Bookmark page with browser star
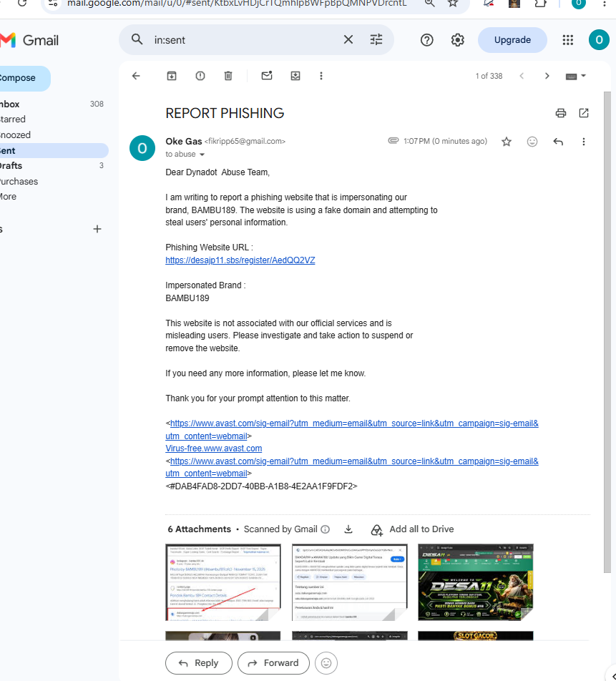The height and width of the screenshot is (681, 616). pyautogui.click(x=453, y=4)
